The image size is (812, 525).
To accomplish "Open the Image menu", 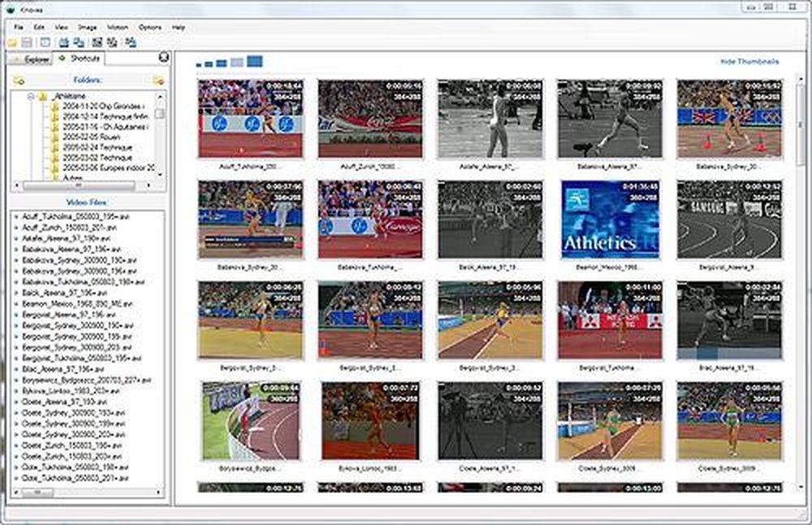I will pyautogui.click(x=88, y=27).
